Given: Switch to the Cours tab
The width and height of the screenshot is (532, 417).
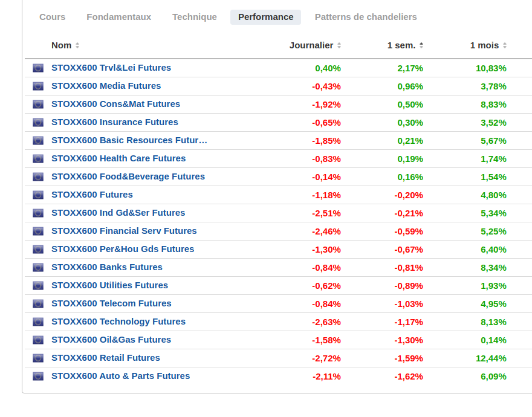Looking at the screenshot, I should (x=53, y=17).
